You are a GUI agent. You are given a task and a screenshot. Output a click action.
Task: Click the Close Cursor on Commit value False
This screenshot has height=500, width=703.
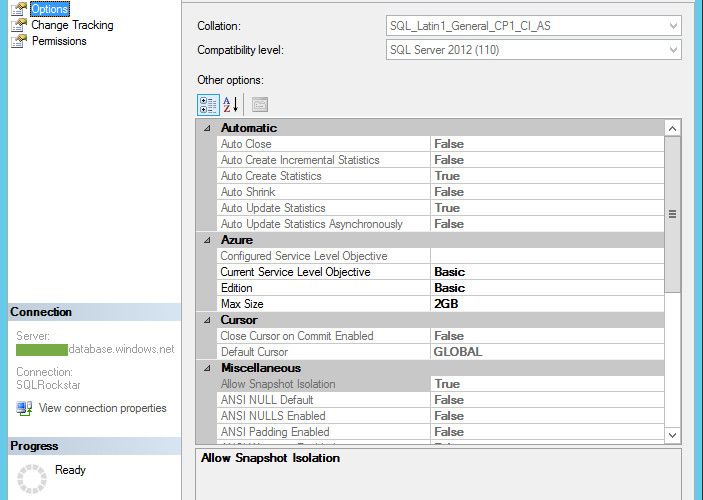(x=449, y=336)
